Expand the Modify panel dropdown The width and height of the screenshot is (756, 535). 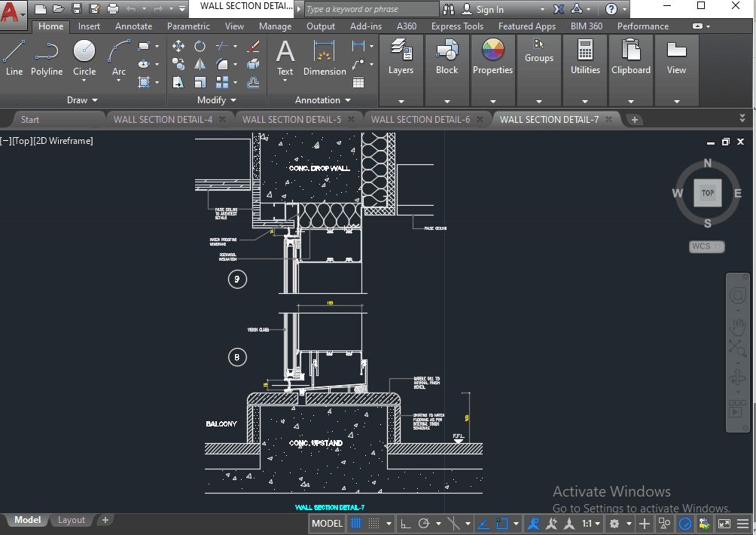[217, 100]
